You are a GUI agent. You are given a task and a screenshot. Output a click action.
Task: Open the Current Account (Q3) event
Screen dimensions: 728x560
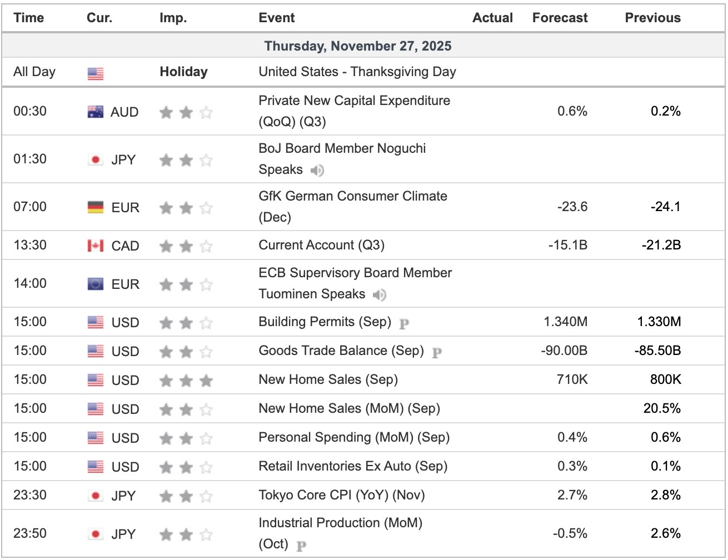[x=321, y=245]
